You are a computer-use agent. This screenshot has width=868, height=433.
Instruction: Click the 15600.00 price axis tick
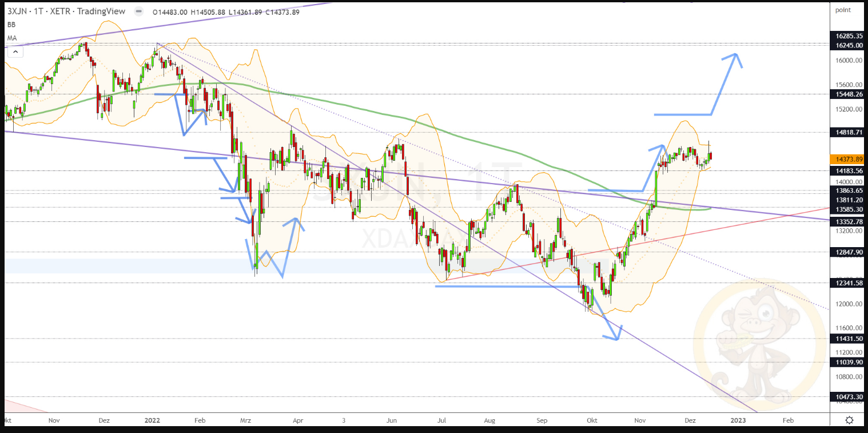[x=849, y=85]
